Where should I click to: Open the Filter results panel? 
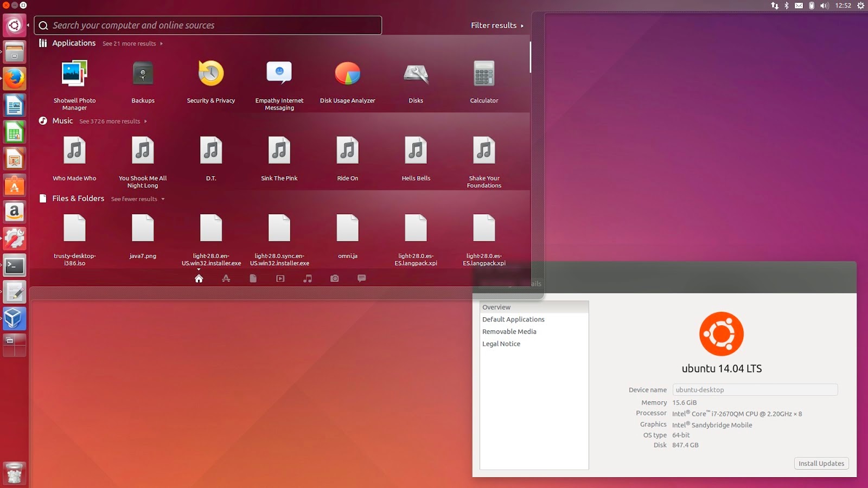tap(493, 25)
